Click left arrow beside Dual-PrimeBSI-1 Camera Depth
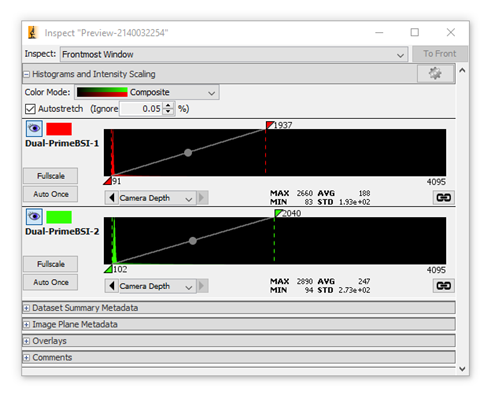This screenshot has width=491, height=399. click(112, 198)
